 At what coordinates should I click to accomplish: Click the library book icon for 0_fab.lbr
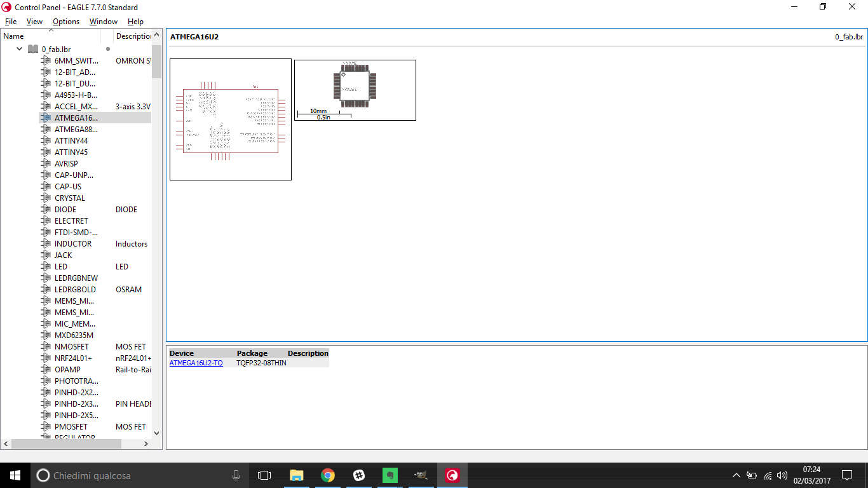(33, 49)
